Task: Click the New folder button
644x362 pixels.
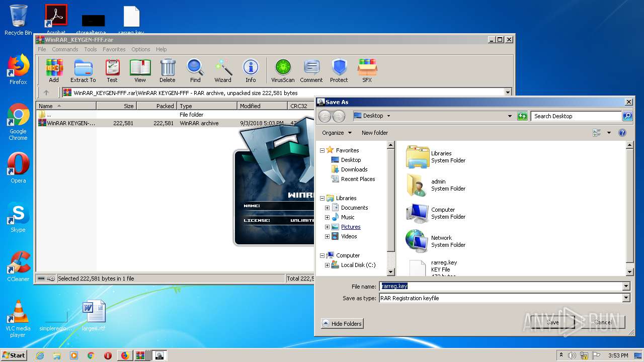Action: [375, 133]
